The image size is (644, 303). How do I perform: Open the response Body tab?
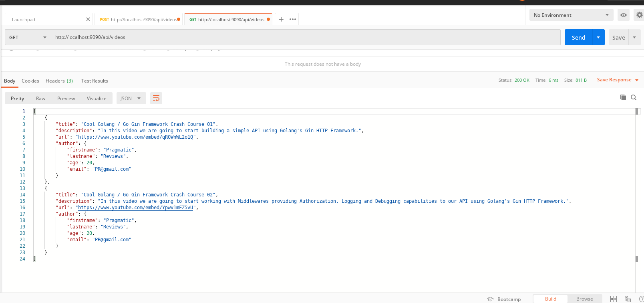(x=10, y=81)
